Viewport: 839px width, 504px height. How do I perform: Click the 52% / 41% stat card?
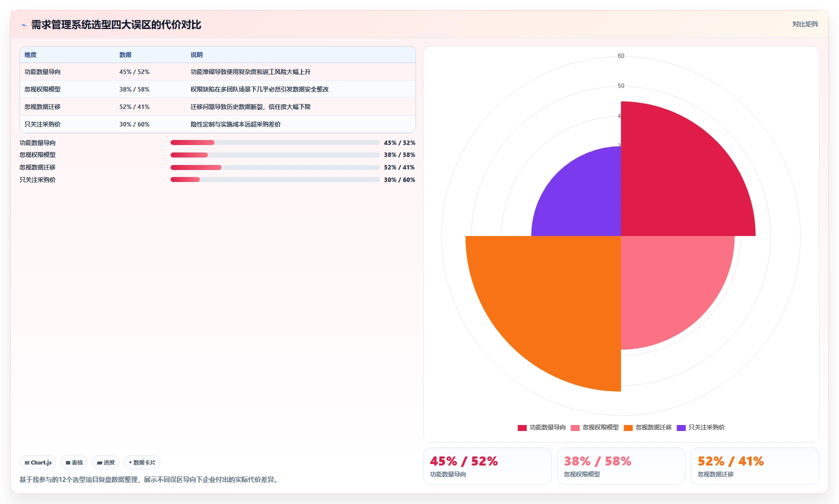(755, 466)
